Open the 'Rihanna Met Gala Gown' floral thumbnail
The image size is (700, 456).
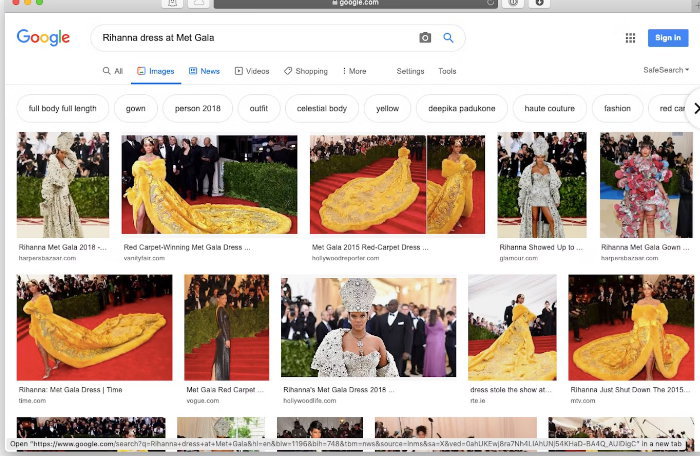(646, 184)
